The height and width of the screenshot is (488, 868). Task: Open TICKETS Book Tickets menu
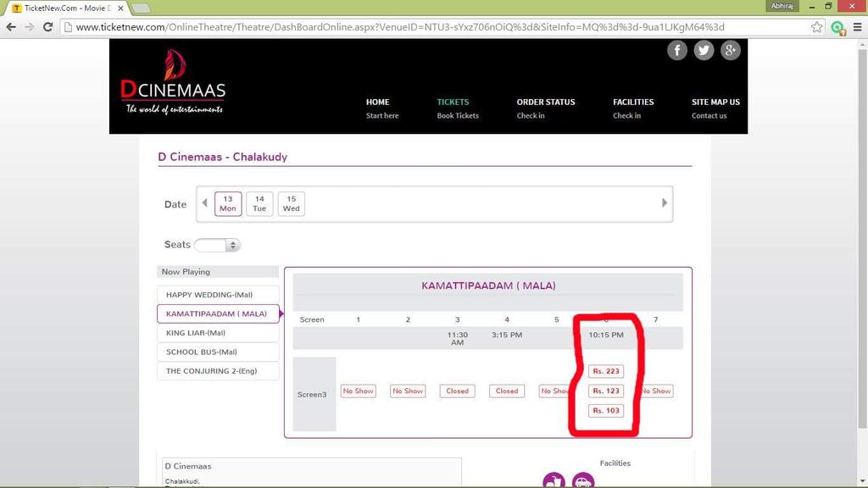458,108
